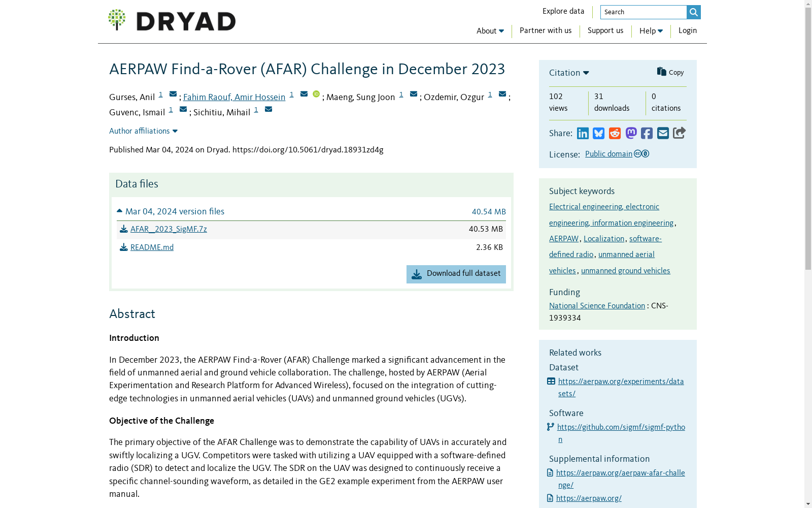Open unmanned ground vehicles keyword link

click(625, 271)
